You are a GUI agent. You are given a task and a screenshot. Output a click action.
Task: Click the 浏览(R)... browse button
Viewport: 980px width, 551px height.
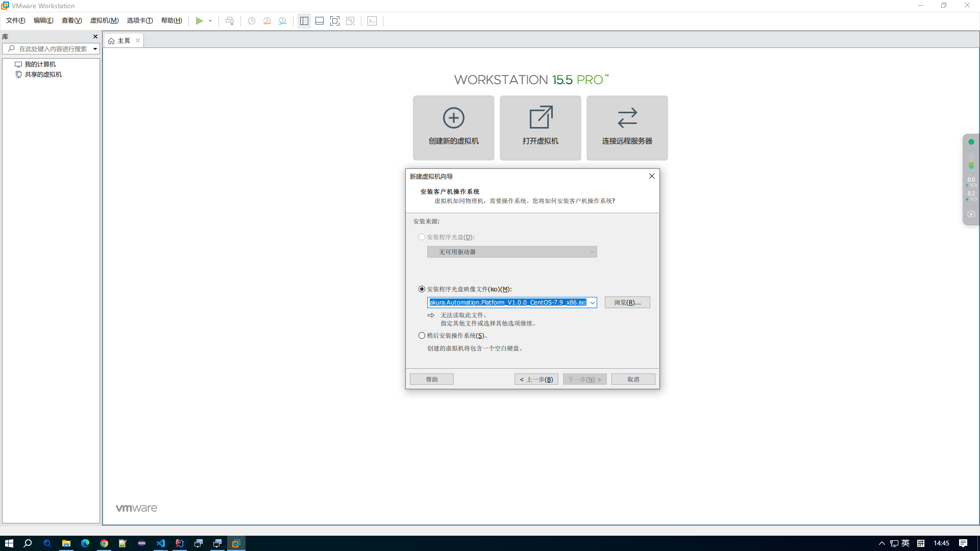[627, 303]
